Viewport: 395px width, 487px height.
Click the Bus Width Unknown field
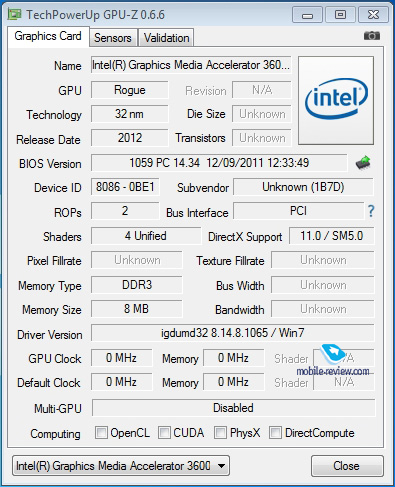(323, 285)
